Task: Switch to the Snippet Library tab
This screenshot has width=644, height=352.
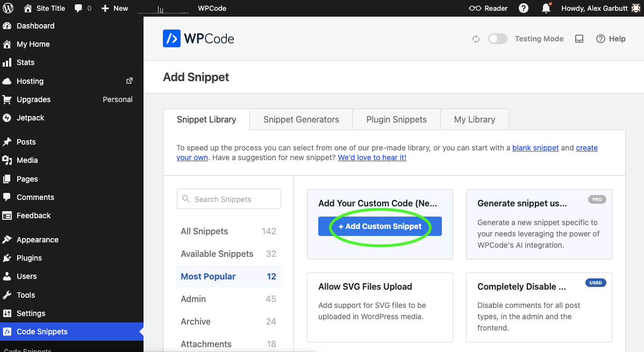Action: (206, 119)
